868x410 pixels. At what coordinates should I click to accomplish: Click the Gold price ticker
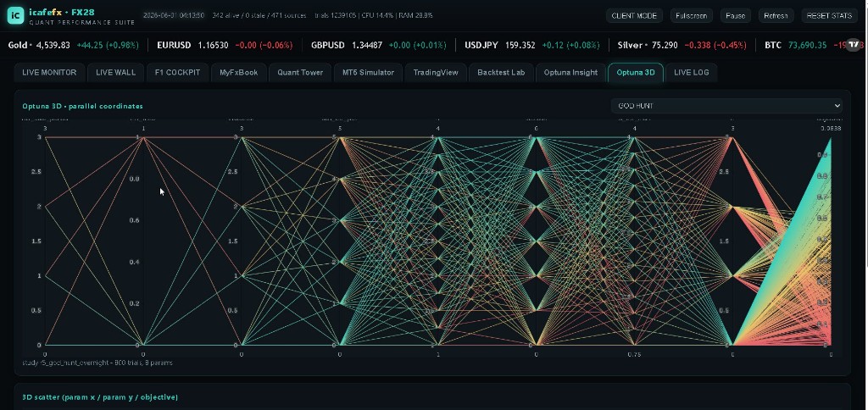[74, 46]
